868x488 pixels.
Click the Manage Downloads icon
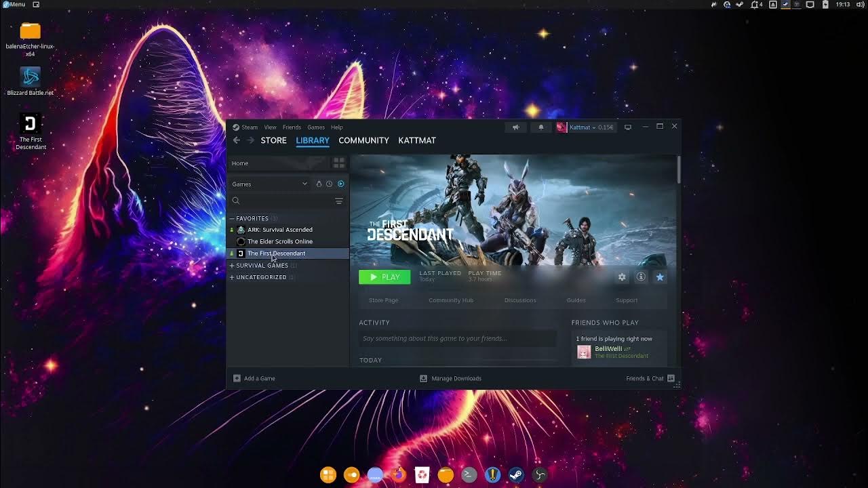click(x=424, y=378)
